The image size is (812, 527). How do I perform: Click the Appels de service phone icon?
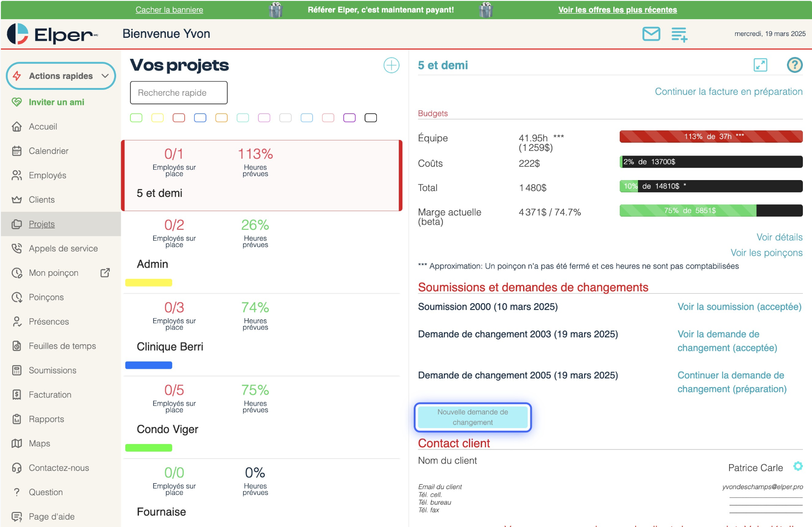[x=17, y=248]
